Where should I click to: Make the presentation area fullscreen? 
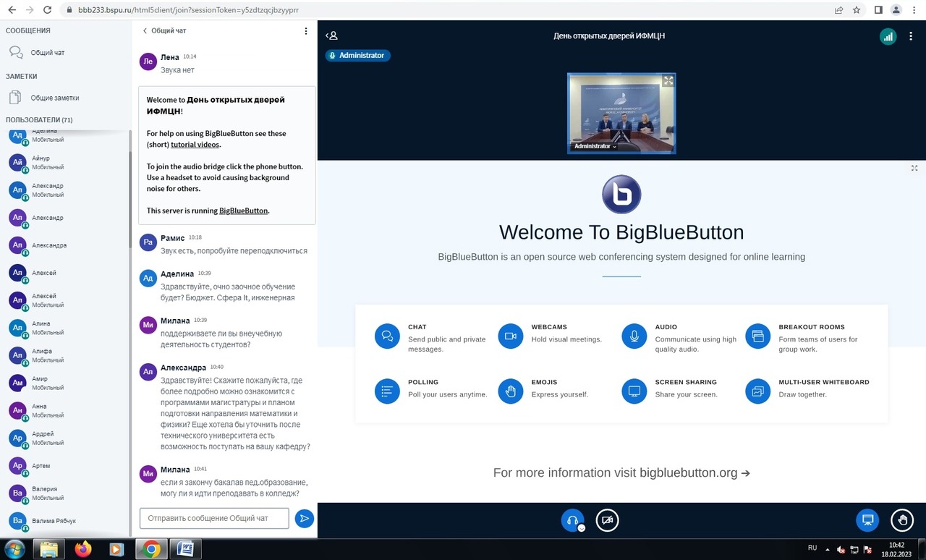point(914,168)
